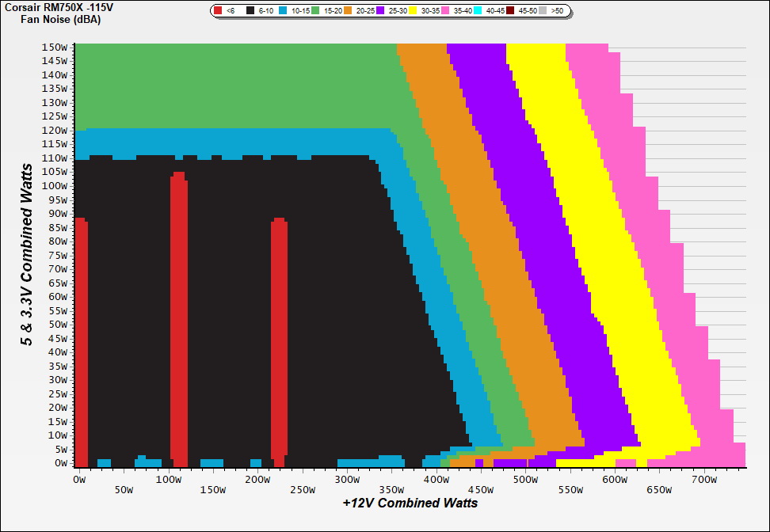Click the 150W tick on y-axis
Viewport: 770px width, 532px height.
pyautogui.click(x=54, y=47)
